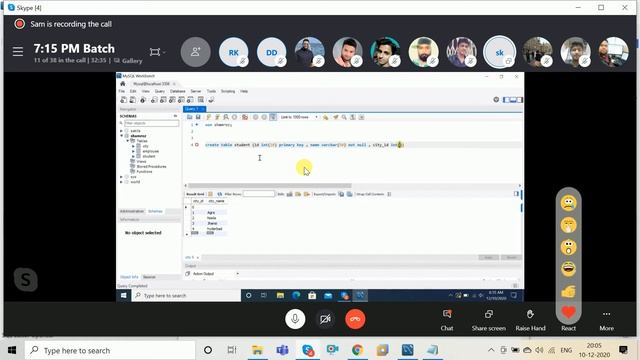Image resolution: width=640 pixels, height=360 pixels.
Task: Click the new SQL tab toolbar icon
Action: pyautogui.click(x=124, y=100)
